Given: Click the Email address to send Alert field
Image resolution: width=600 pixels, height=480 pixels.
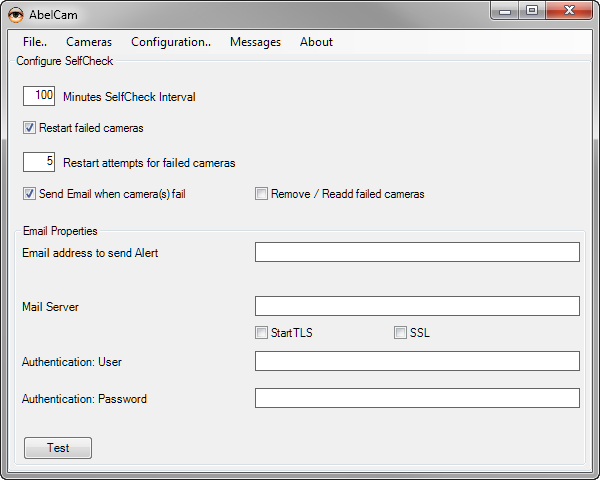Looking at the screenshot, I should (417, 252).
